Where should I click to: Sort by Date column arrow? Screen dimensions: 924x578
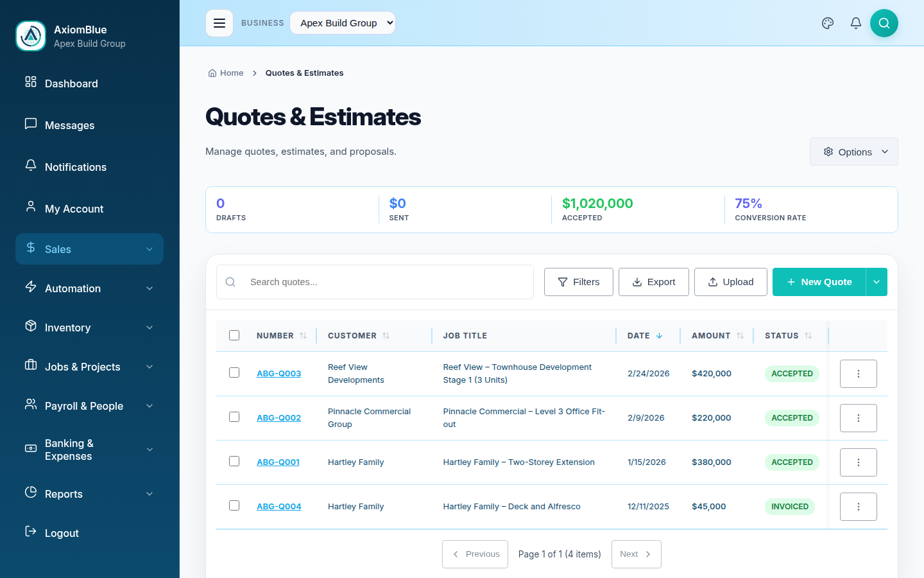(659, 336)
